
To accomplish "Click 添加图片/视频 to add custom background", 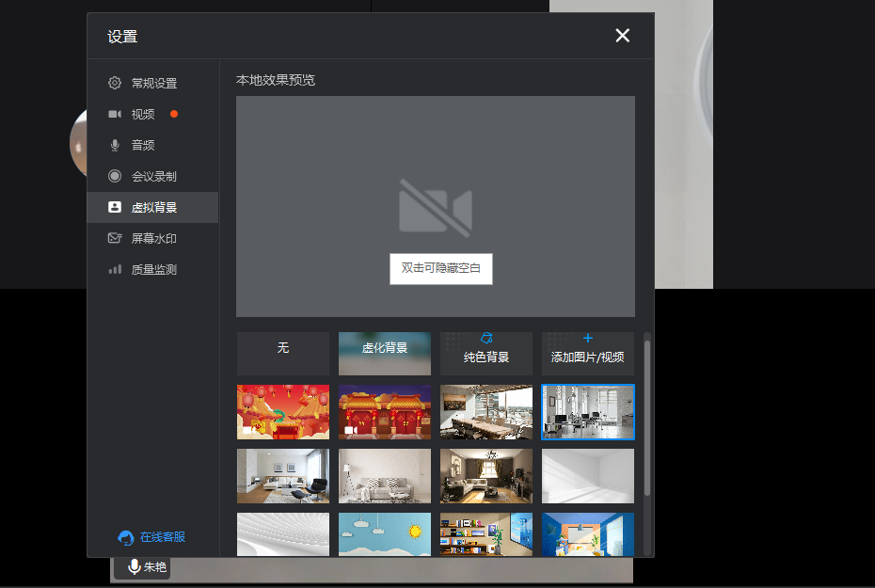I will (588, 354).
